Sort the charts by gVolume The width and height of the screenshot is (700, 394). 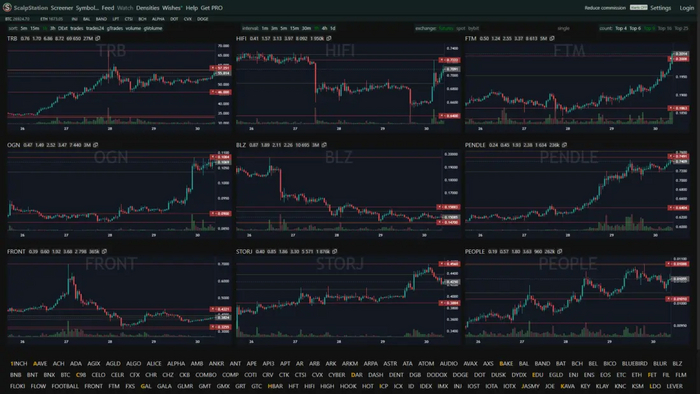coord(153,28)
